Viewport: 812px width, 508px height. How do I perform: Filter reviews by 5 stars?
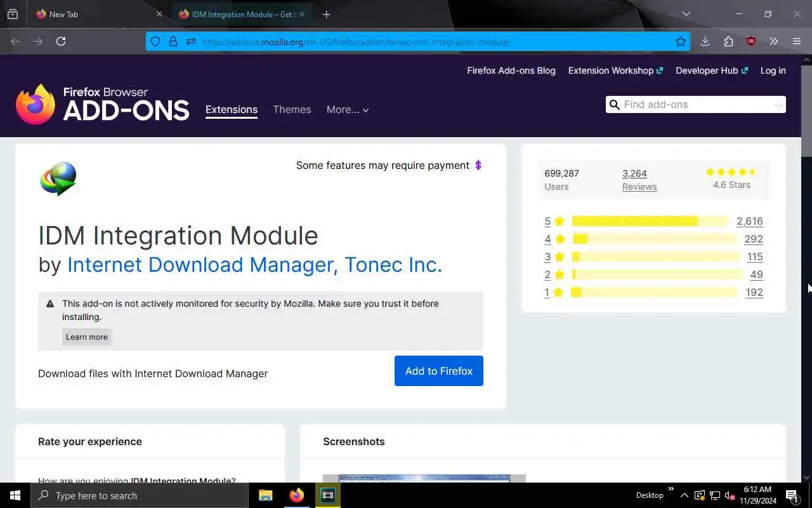tap(554, 221)
